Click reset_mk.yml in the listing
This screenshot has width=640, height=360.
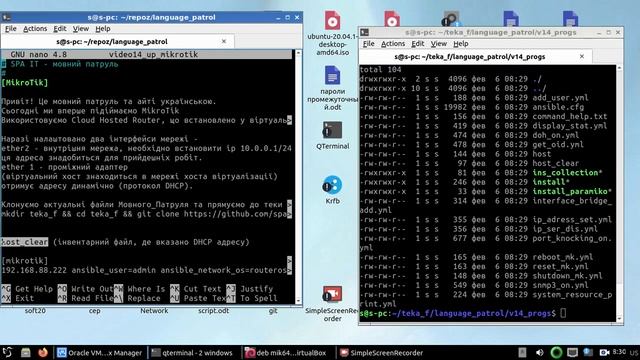click(560, 267)
